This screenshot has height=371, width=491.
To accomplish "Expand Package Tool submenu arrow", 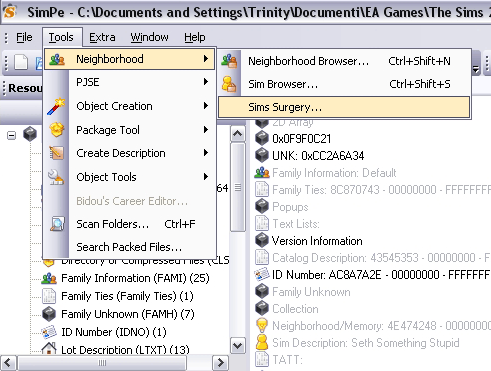I will (206, 129).
